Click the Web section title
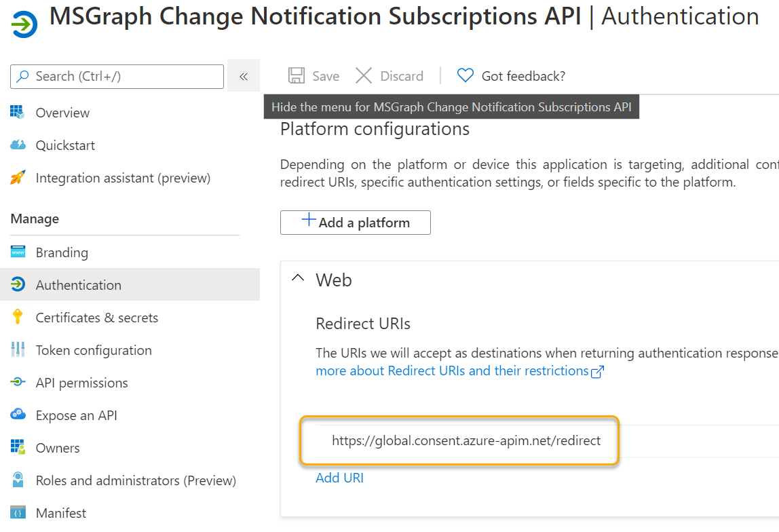 (x=334, y=280)
